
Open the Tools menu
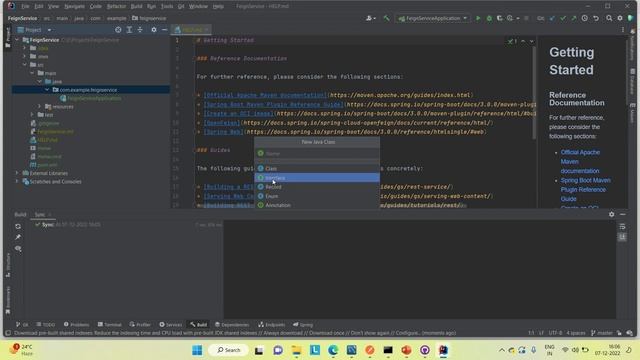pyautogui.click(x=167, y=7)
